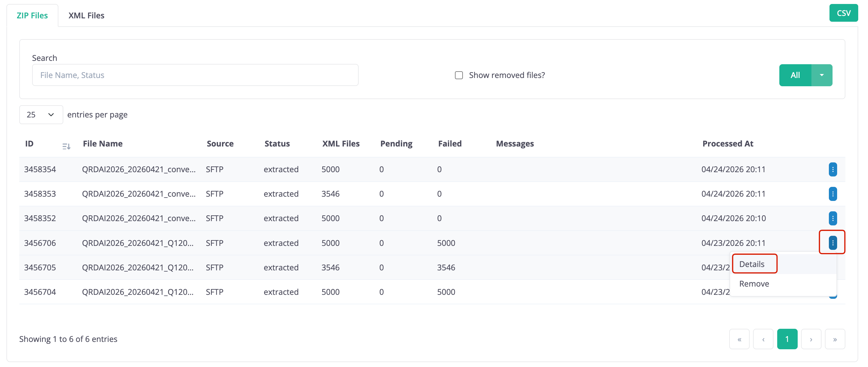Viewport: 868px width, 367px height.
Task: Click XML Files value 3546 in row 3458353
Action: (x=330, y=194)
